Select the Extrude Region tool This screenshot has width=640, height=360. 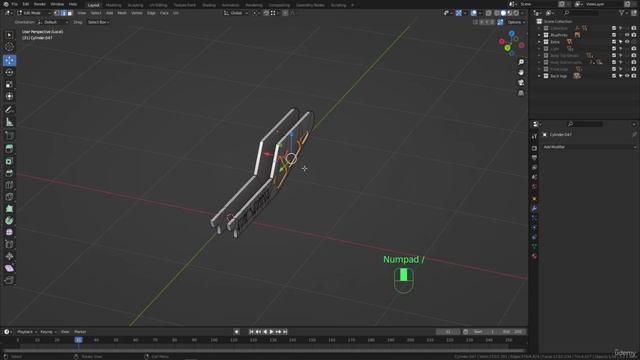9,149
